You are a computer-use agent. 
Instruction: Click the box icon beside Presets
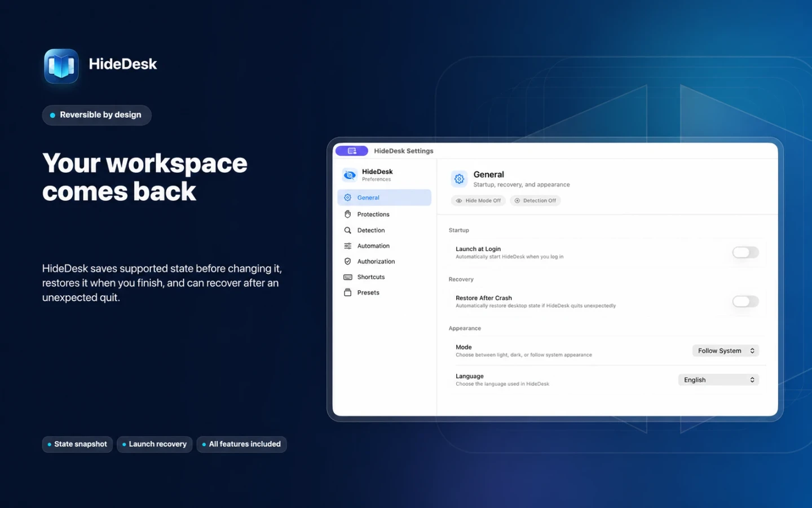[x=347, y=292]
